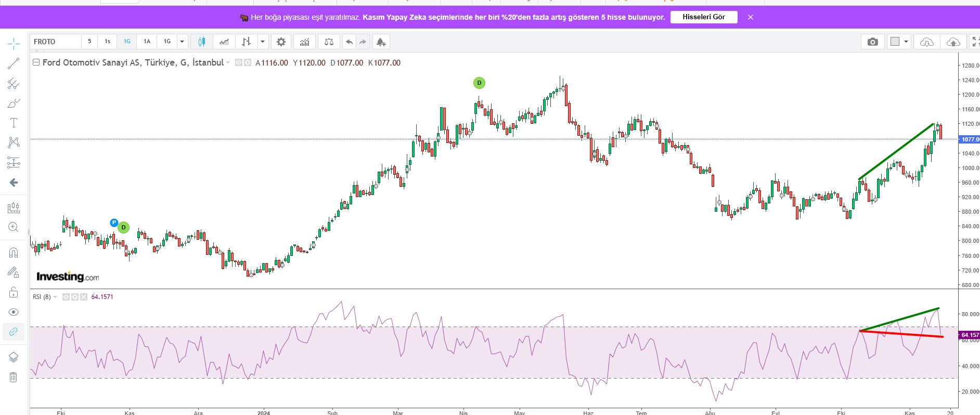Save chart layout to cloud

coord(953,42)
